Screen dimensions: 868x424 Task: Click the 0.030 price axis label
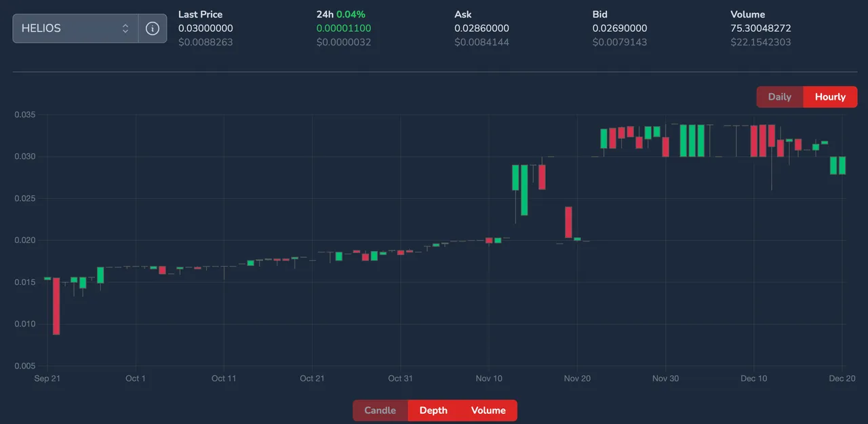click(x=24, y=157)
